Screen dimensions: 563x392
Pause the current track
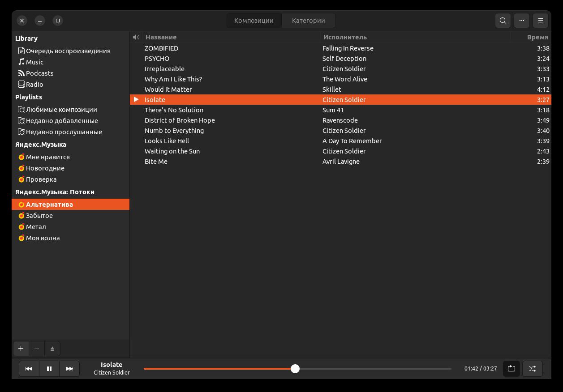pos(49,369)
